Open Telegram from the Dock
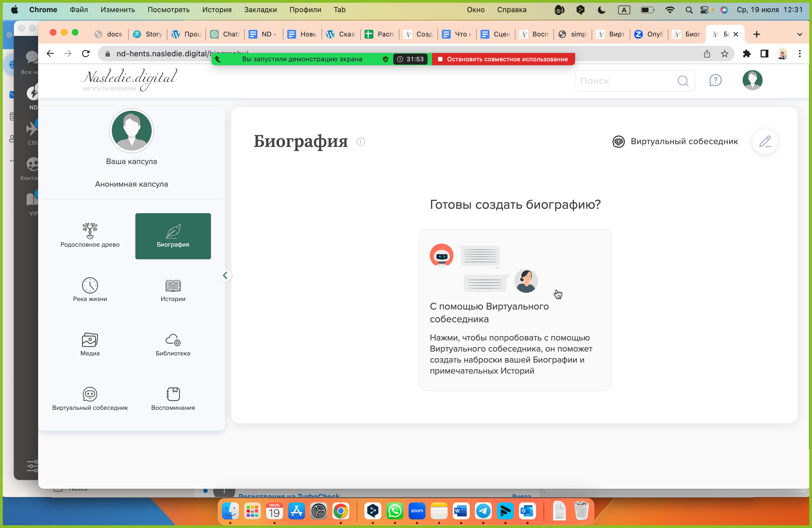 coord(483,511)
